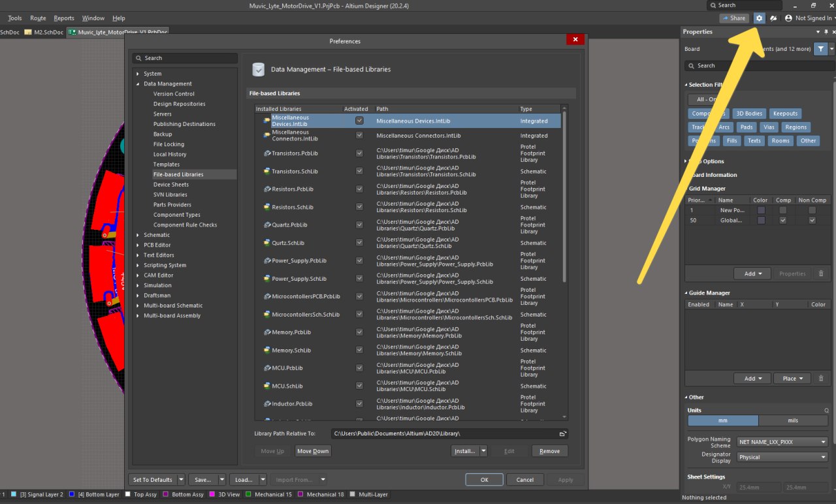Open the Designator Display dropdown
Image resolution: width=836 pixels, height=504 pixels.
(782, 457)
